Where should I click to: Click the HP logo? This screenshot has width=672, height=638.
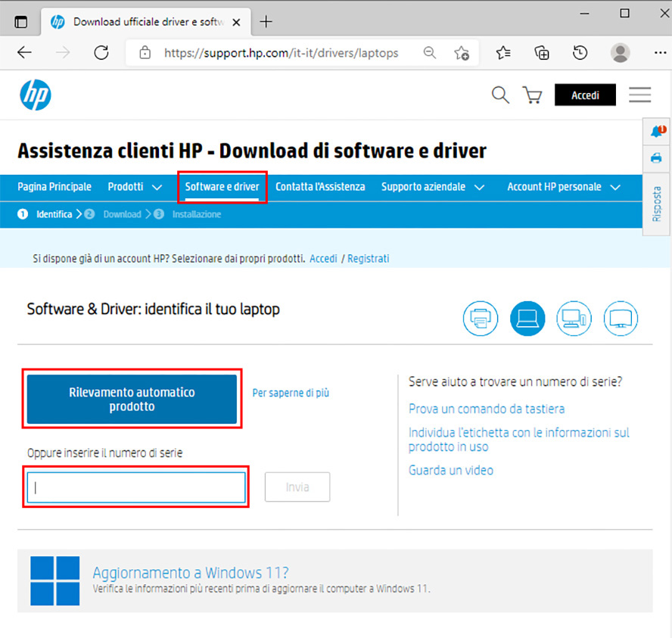click(36, 95)
